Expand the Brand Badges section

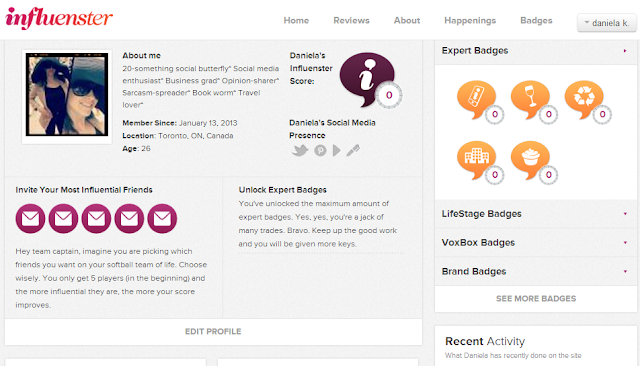536,271
